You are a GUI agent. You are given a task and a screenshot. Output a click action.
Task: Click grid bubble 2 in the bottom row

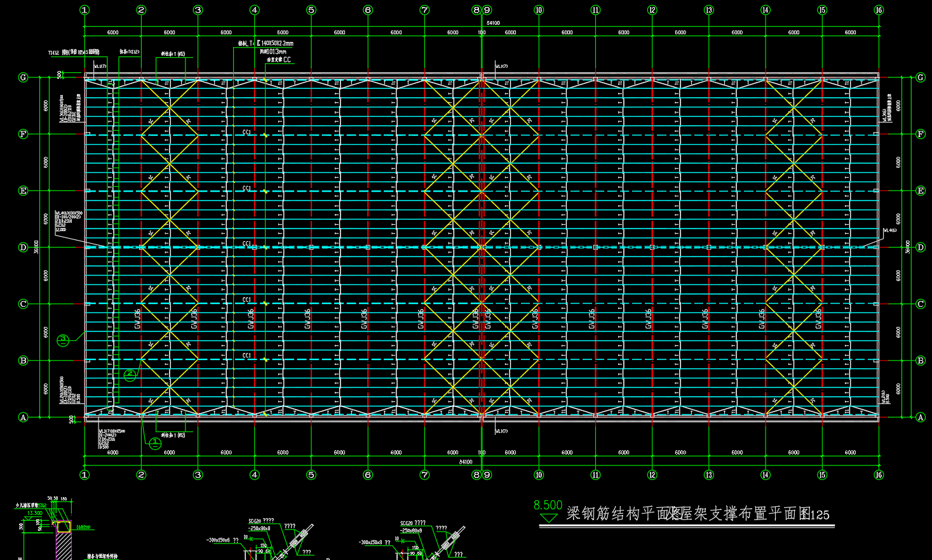(x=141, y=475)
